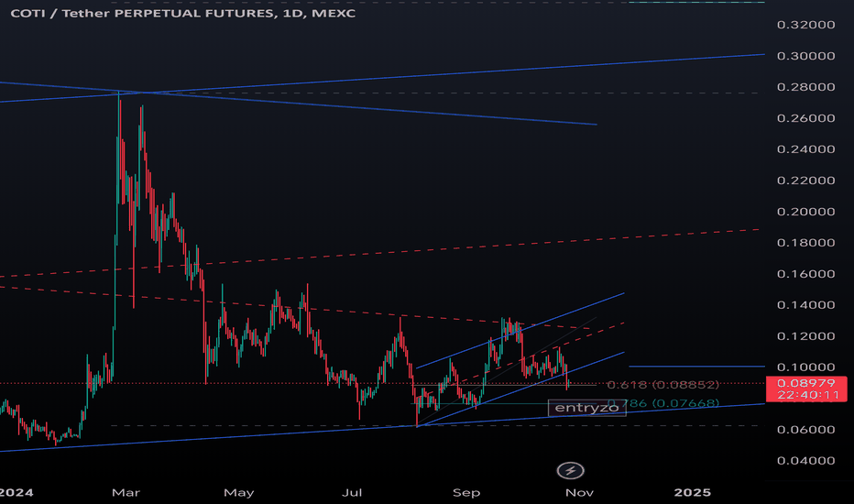Click the 2024 label on time axis
The height and width of the screenshot is (504, 854).
click(16, 493)
